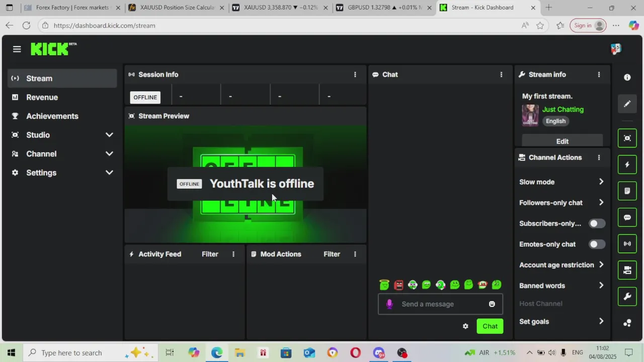Open Revenue in the sidebar
Viewport: 644px width, 362px height.
(62, 97)
